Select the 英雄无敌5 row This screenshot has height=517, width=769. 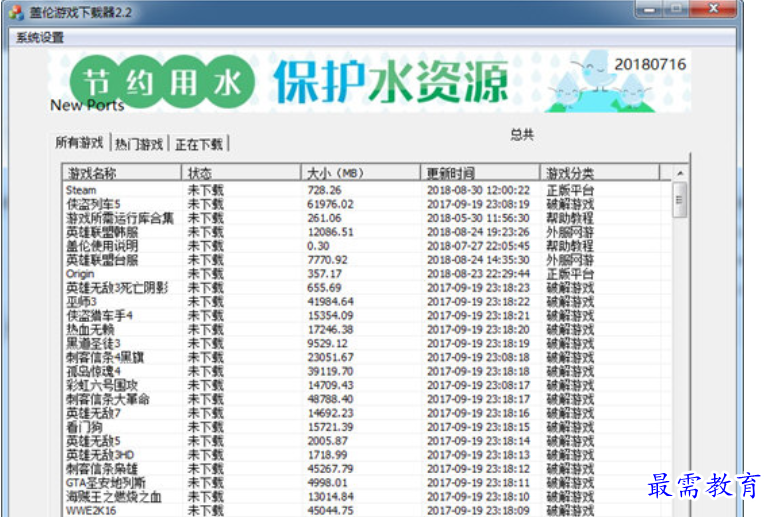pyautogui.click(x=367, y=441)
